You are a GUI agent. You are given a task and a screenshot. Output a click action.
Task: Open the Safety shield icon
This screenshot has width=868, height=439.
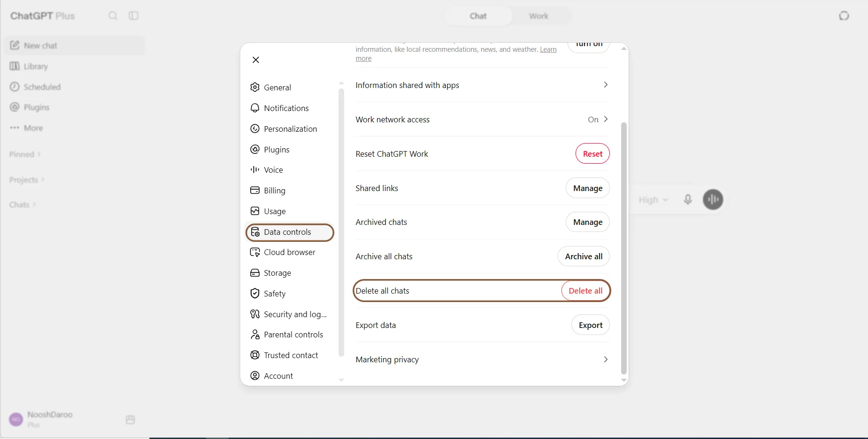(x=255, y=293)
